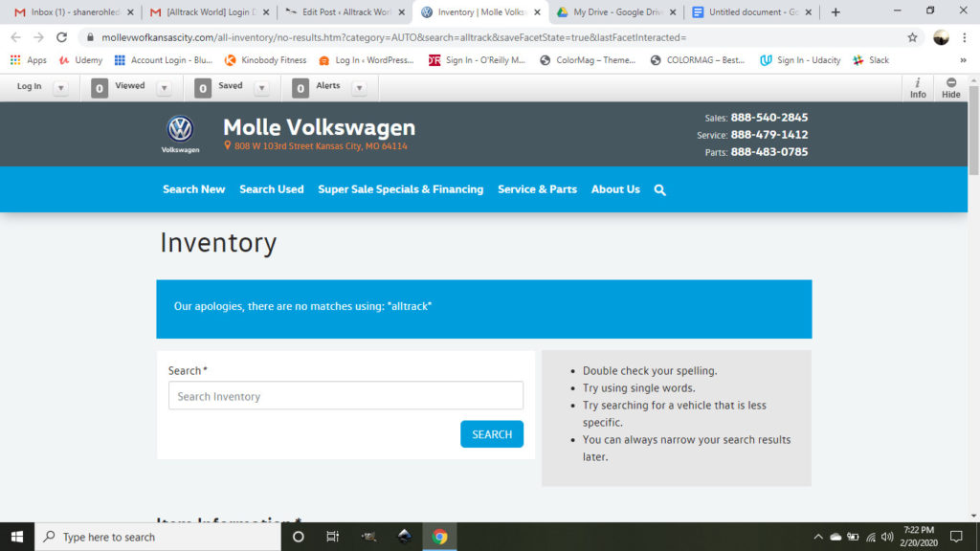Click the site search magnifier icon
Image resolution: width=980 pixels, height=551 pixels.
pos(660,190)
